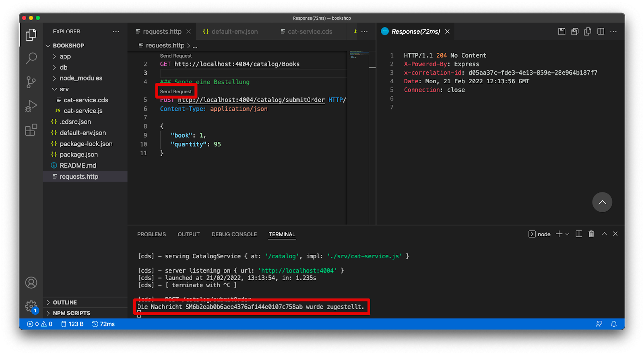Viewport: 644px width, 355px height.
Task: Open the terminal launch profile dropdown arrow
Action: coord(568,234)
